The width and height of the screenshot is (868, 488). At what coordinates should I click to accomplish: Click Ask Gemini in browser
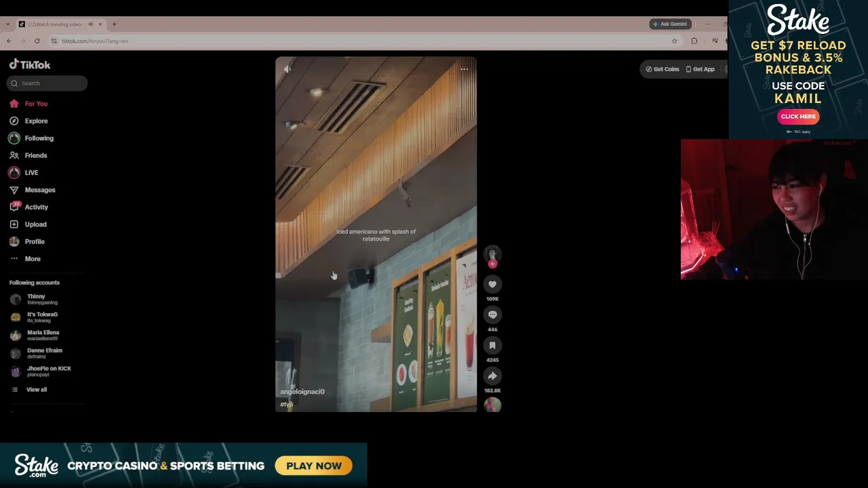click(669, 24)
